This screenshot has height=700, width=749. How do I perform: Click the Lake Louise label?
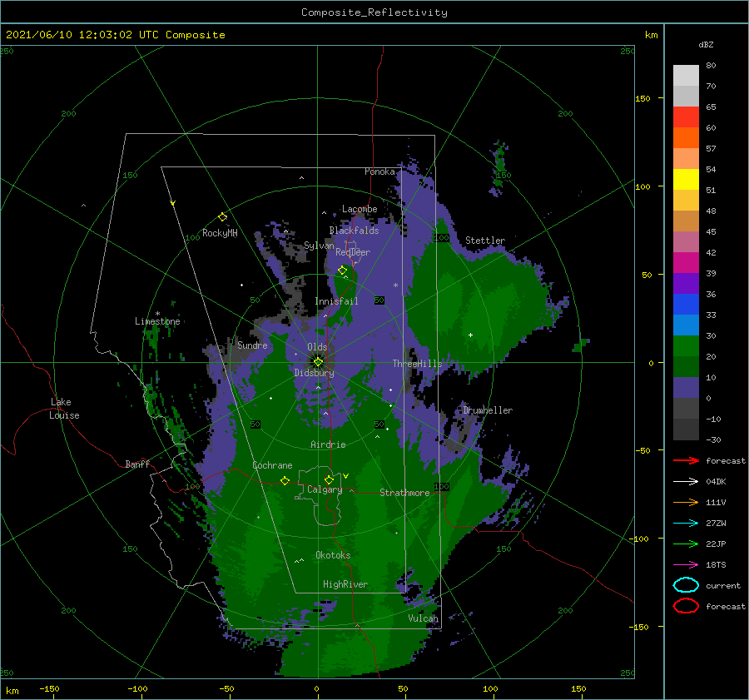coord(64,409)
